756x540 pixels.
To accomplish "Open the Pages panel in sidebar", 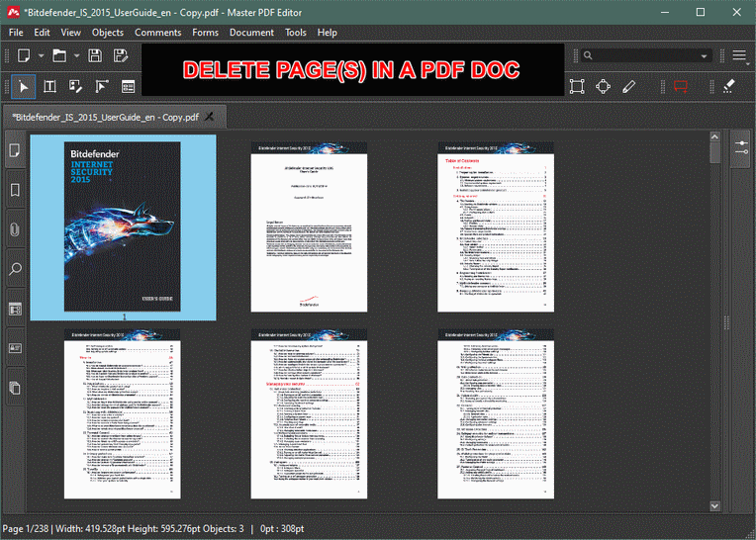I will (15, 150).
